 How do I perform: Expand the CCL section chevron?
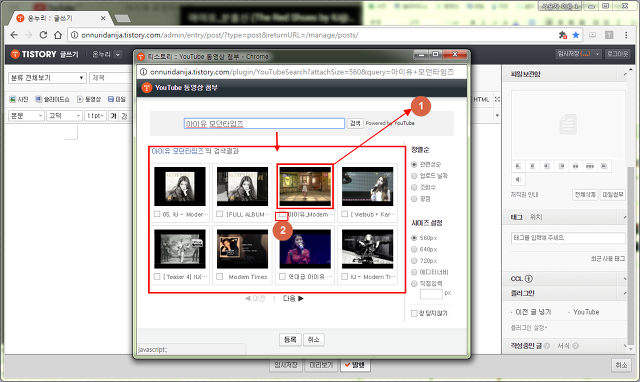click(624, 279)
